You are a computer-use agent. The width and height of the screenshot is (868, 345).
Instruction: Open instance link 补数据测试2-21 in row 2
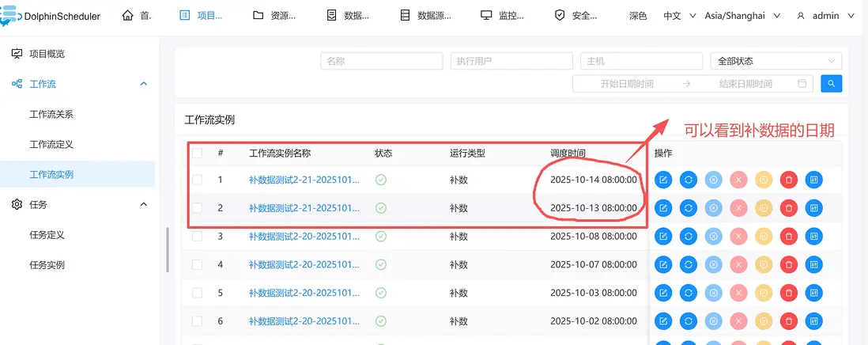click(304, 208)
